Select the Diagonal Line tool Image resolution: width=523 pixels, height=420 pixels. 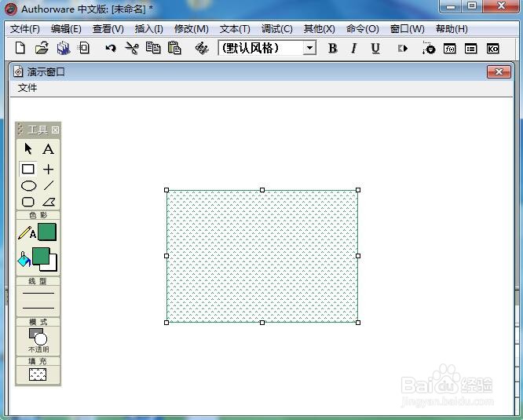[x=49, y=185]
